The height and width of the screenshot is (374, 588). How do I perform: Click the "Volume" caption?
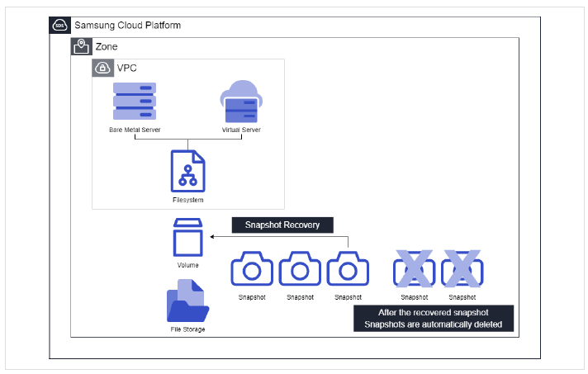[x=187, y=265]
